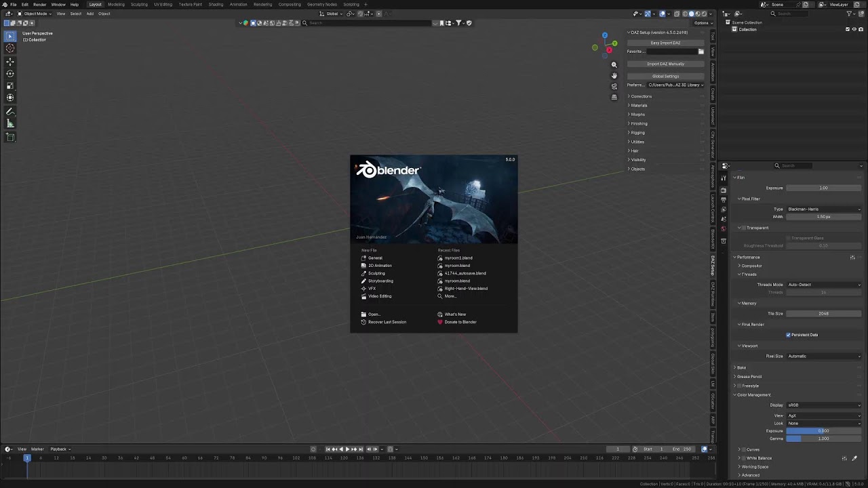Screen dimensions: 868x488
Task: Toggle X-ray display mode
Action: click(677, 14)
